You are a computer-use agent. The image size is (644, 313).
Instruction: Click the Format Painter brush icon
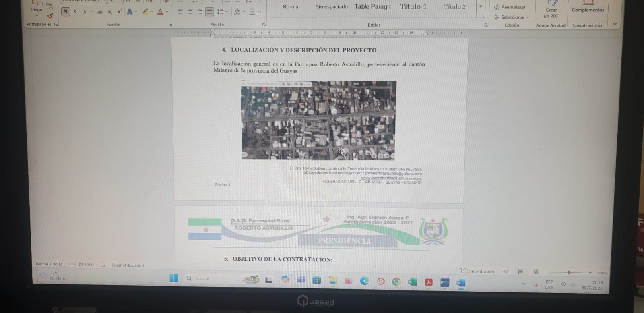click(50, 16)
